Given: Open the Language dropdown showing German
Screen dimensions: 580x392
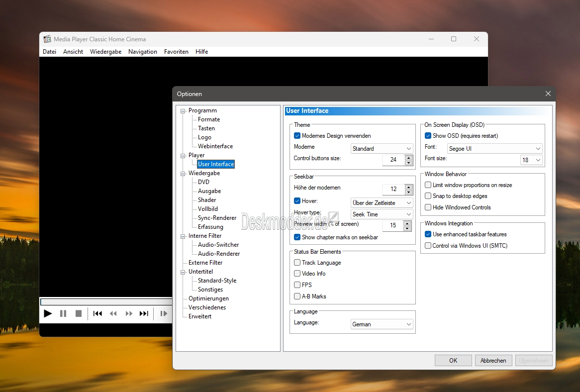Looking at the screenshot, I should tap(382, 324).
